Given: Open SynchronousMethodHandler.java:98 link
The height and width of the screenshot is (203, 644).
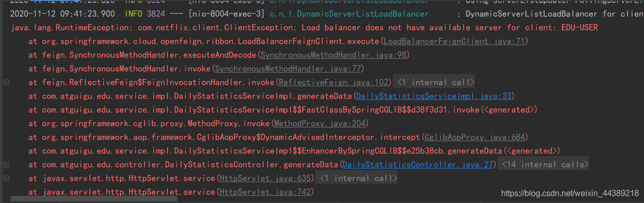Looking at the screenshot, I should [x=333, y=55].
